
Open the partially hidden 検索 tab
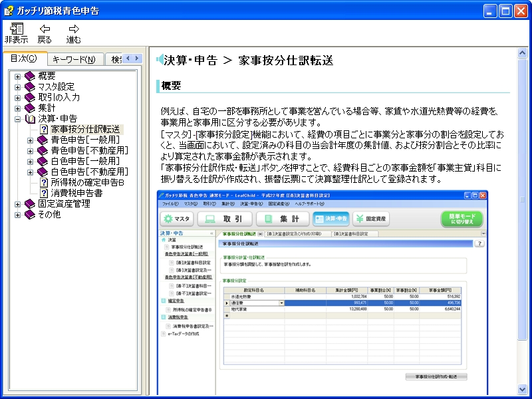pyautogui.click(x=114, y=60)
